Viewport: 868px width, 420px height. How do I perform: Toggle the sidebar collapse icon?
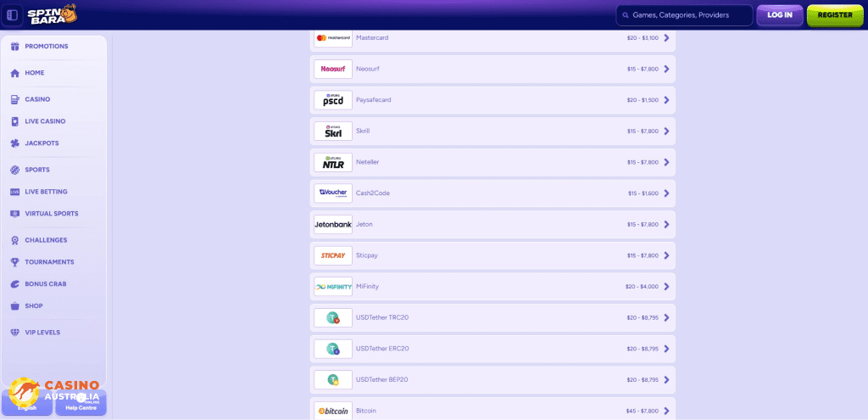pyautogui.click(x=12, y=14)
